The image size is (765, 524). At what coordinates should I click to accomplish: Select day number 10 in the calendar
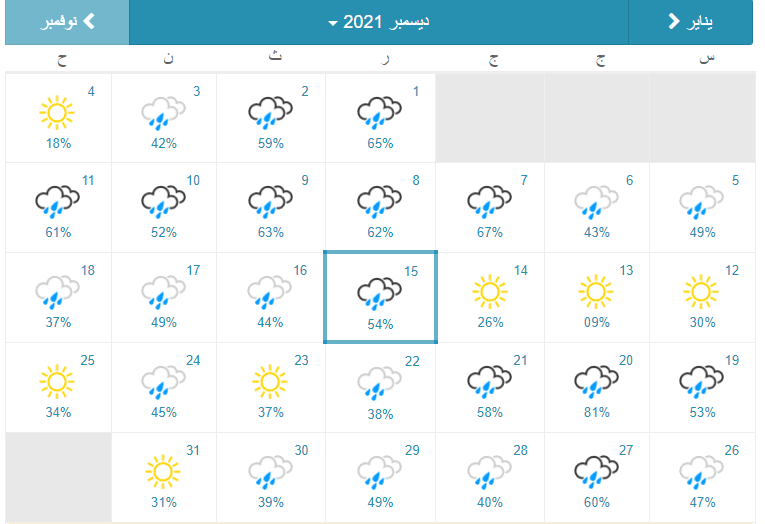(x=193, y=180)
